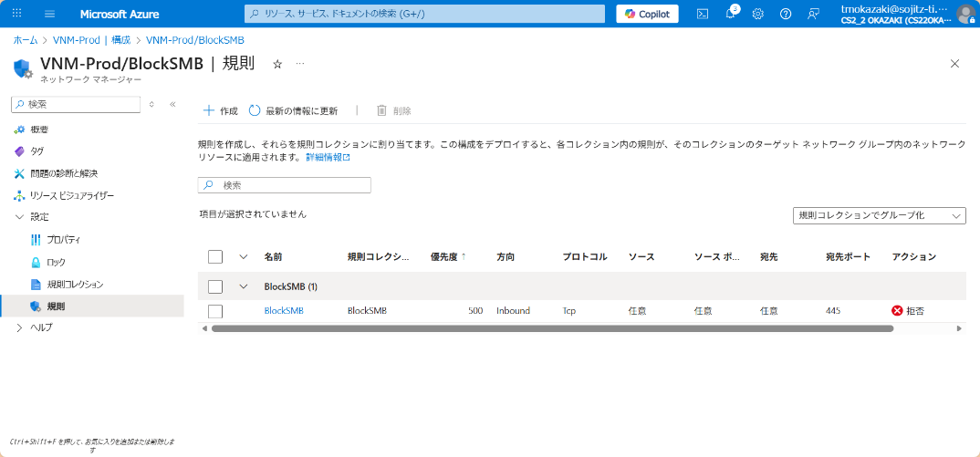
Task: Collapse the BlockSMB (1) group chevron
Action: point(244,286)
